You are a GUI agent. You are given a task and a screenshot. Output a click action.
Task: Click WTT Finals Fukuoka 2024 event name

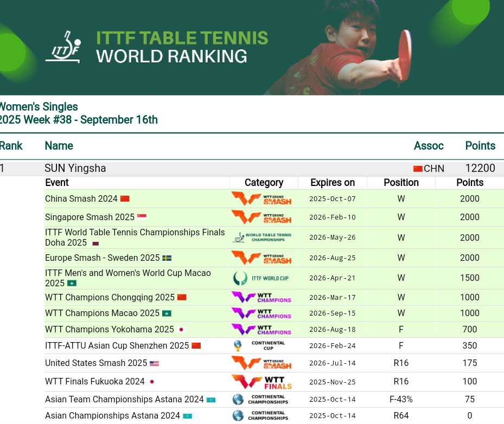(x=95, y=382)
